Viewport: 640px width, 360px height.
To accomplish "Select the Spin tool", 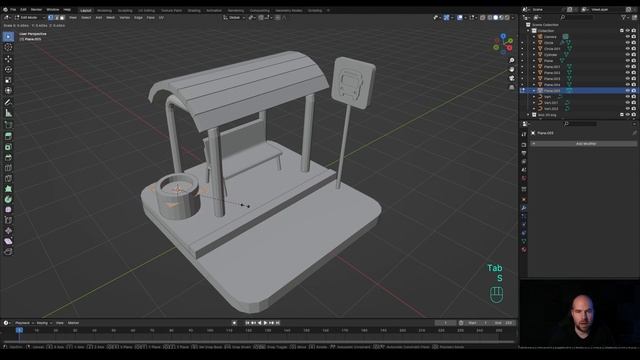I will [8, 200].
